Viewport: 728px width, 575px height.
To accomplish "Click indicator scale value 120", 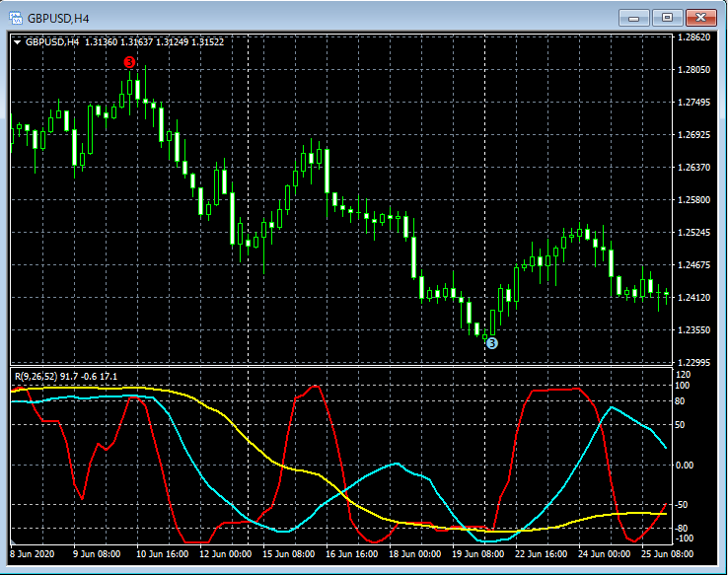I will click(x=684, y=375).
